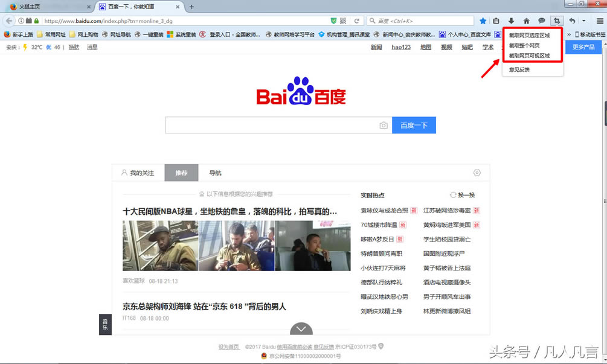The height and width of the screenshot is (364, 607).
Task: Open the downloads arrow icon
Action: (x=511, y=21)
